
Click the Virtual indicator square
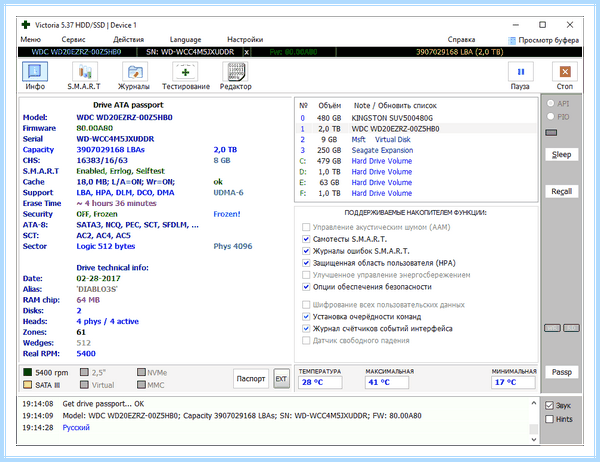[85, 385]
